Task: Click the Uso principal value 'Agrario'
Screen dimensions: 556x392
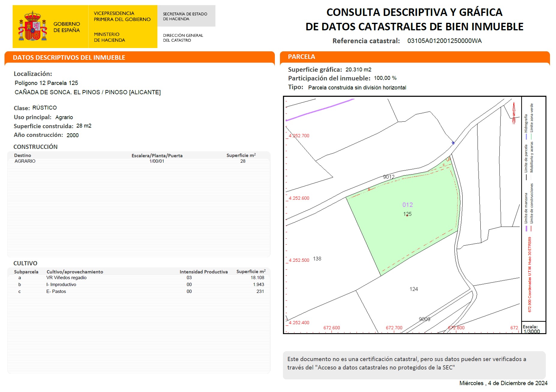Action: [64, 117]
